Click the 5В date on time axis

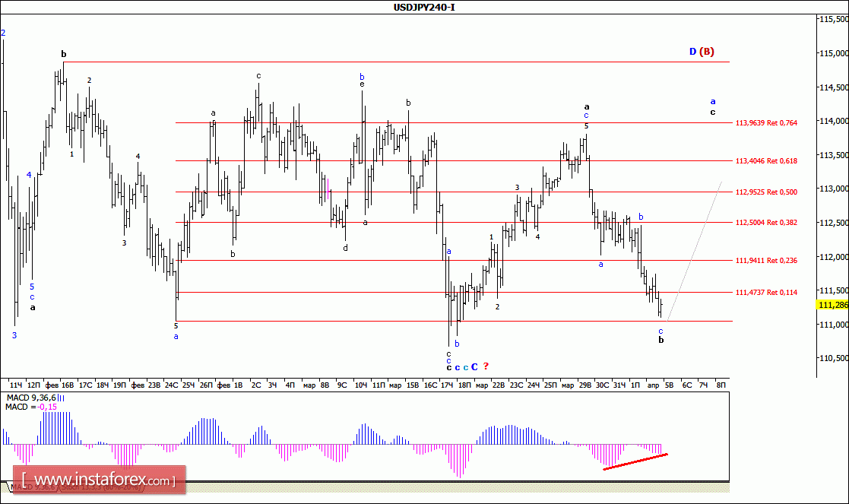(x=669, y=385)
